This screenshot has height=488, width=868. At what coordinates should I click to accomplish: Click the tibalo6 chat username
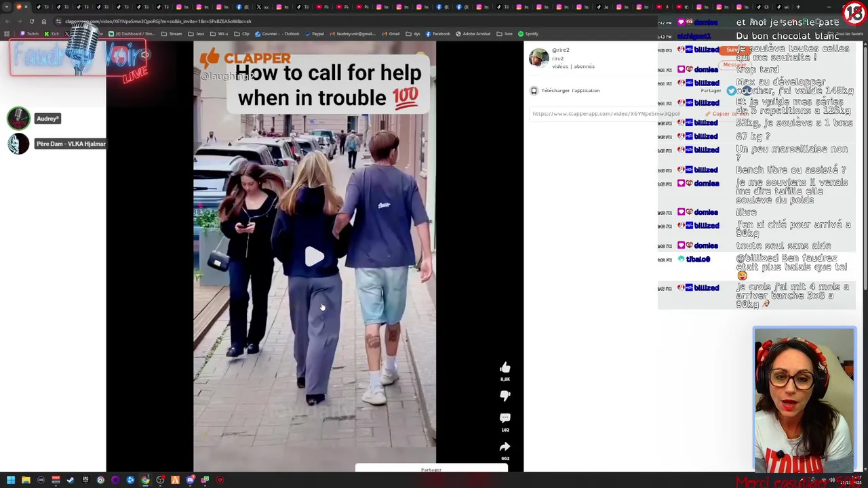(x=698, y=259)
